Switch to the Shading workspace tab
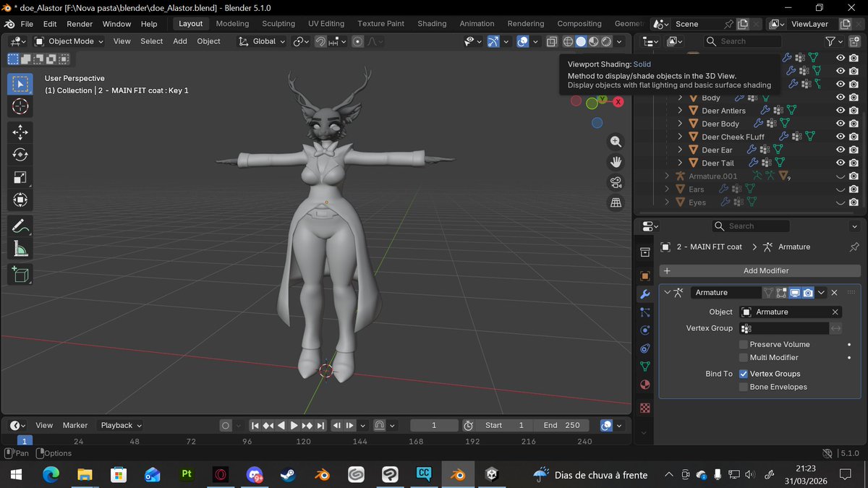 [432, 24]
